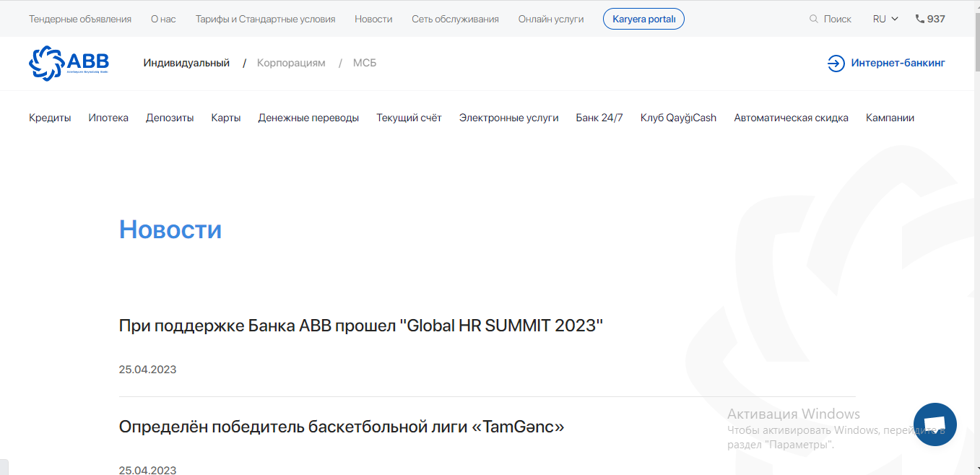Expand the RU language dropdown
The image size is (980, 475).
coord(885,19)
